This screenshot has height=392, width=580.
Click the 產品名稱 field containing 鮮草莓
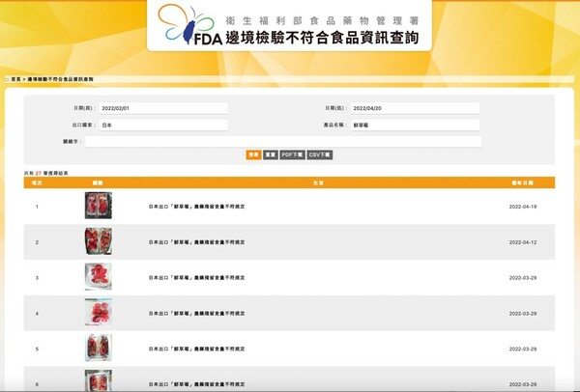tap(415, 125)
